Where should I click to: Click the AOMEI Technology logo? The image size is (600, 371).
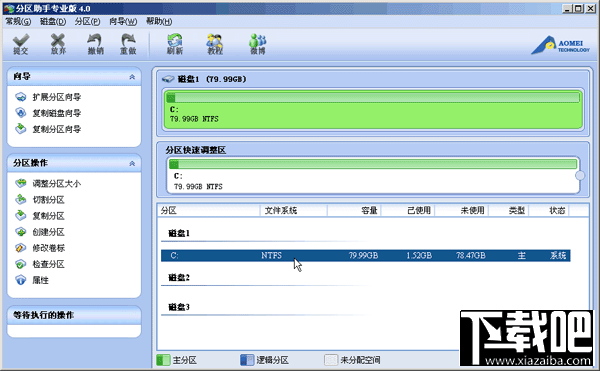tap(561, 45)
